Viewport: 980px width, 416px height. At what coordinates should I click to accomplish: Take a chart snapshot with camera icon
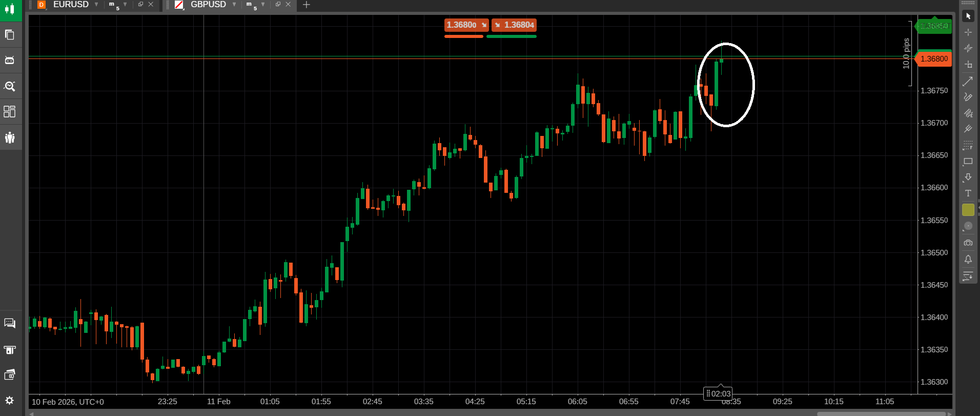[968, 243]
